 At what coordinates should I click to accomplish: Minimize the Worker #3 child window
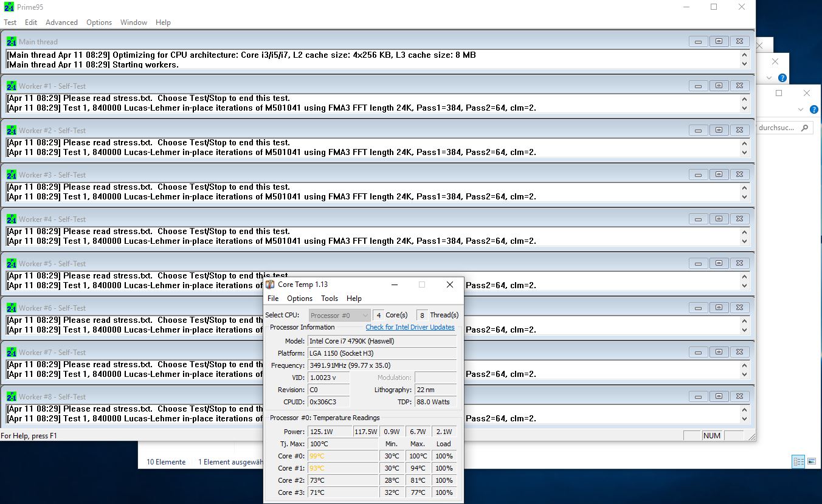pos(698,174)
